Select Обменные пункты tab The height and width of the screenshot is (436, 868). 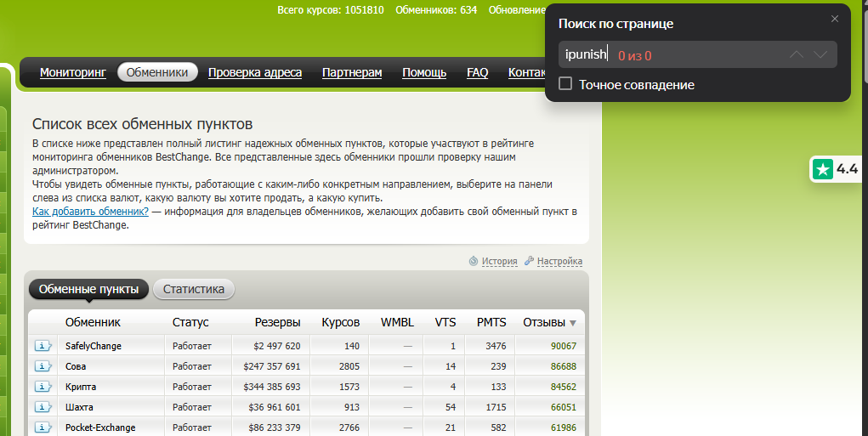point(88,289)
